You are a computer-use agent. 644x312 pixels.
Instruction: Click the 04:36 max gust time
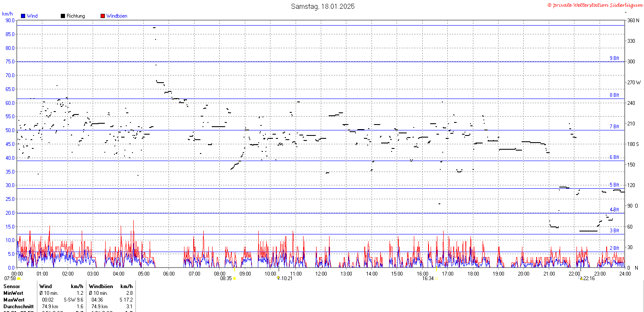[x=97, y=300]
